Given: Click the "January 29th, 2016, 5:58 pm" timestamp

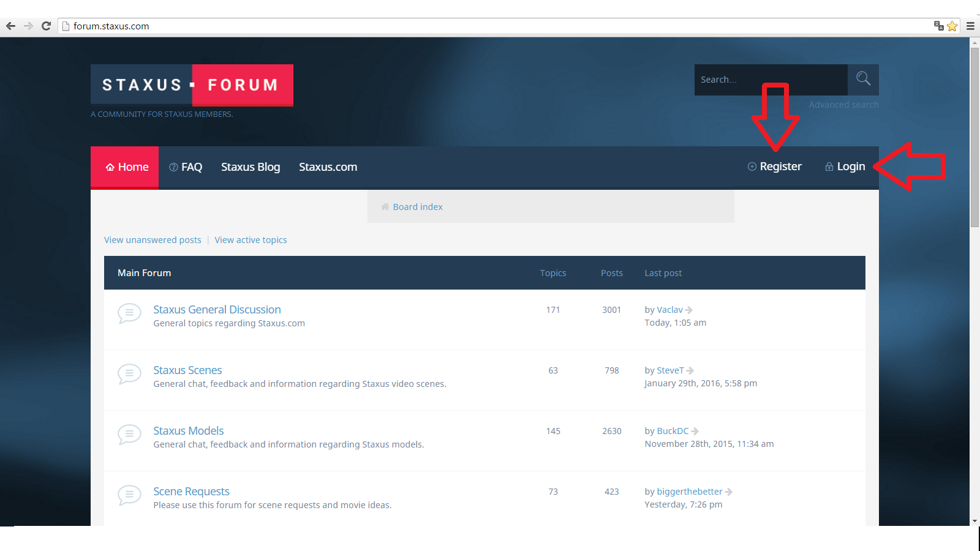Looking at the screenshot, I should [701, 383].
